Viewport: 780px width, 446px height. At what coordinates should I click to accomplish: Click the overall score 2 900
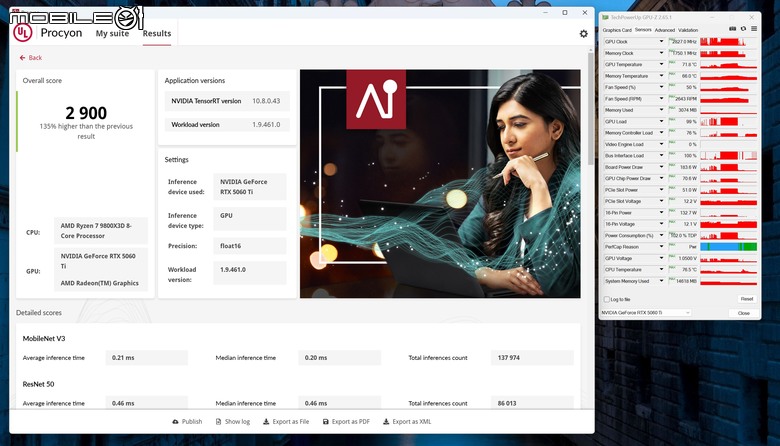click(x=86, y=113)
